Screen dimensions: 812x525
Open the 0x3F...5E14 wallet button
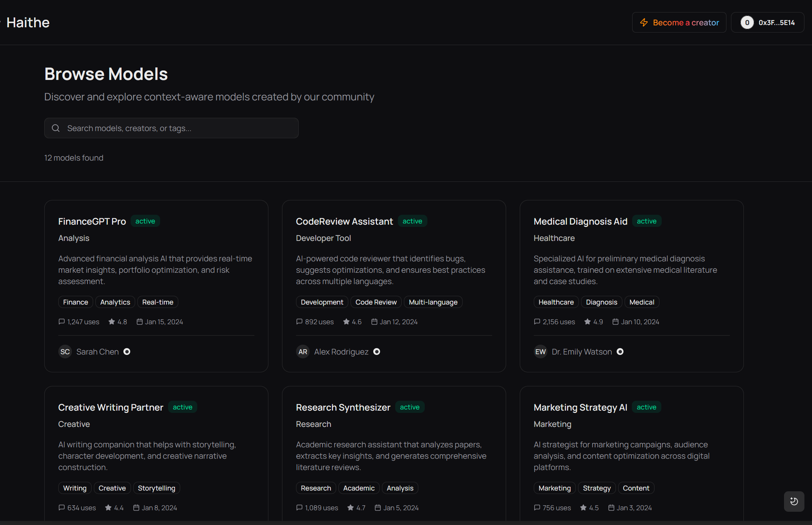point(767,22)
